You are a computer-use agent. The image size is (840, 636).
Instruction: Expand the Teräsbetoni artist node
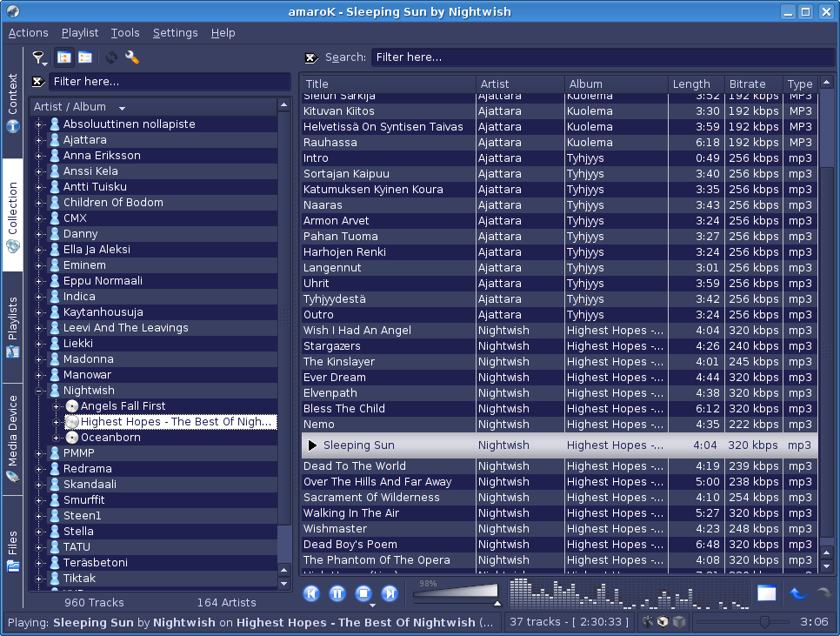(38, 563)
